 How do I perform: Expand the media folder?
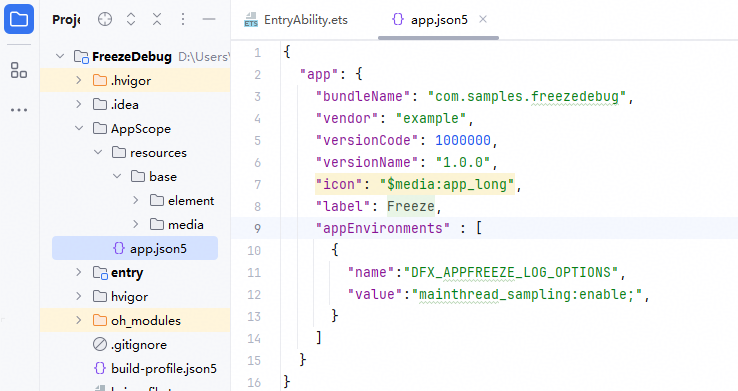[x=136, y=224]
